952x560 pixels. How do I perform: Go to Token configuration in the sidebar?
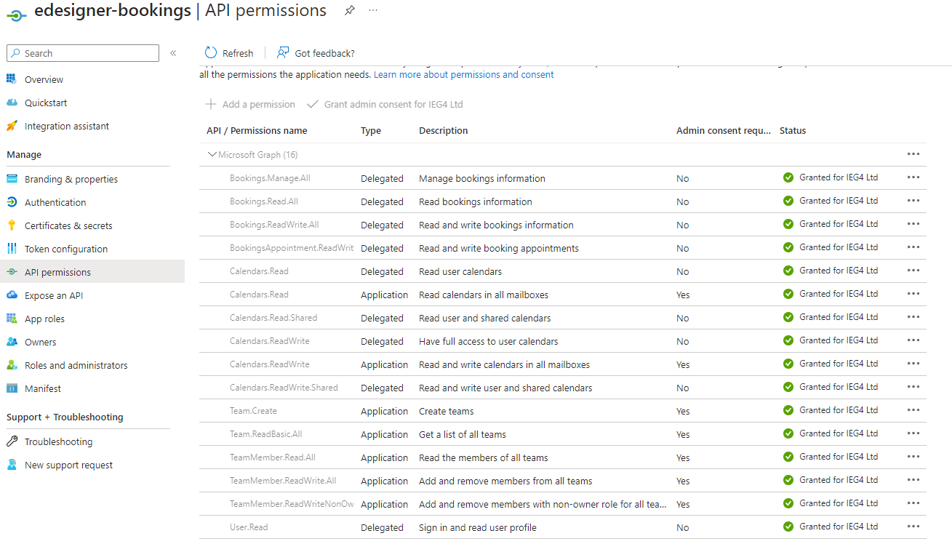tap(66, 249)
